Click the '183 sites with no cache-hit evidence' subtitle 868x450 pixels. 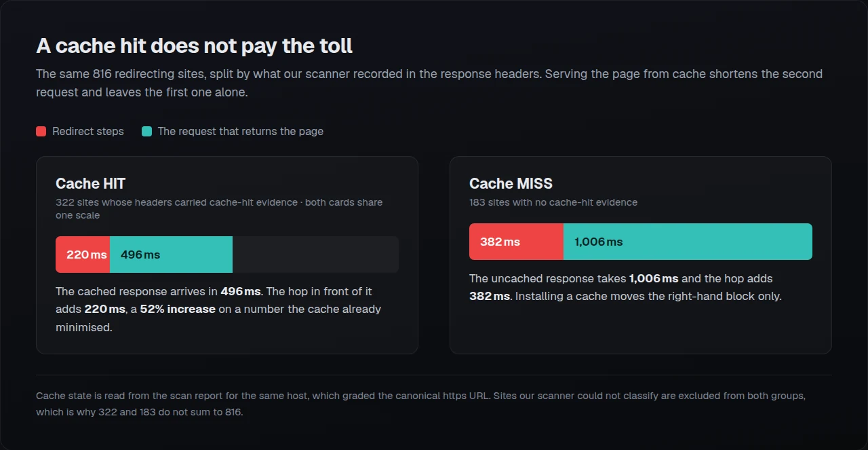[x=553, y=202]
